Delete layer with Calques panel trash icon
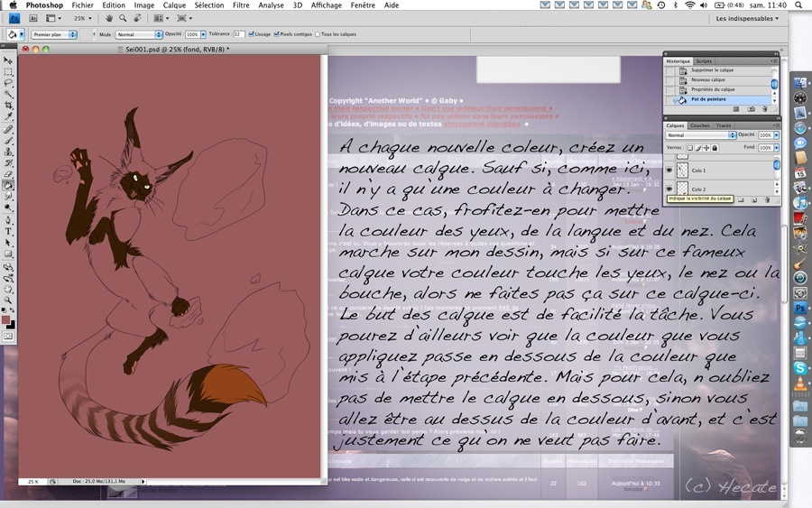This screenshot has height=508, width=812. tap(767, 200)
